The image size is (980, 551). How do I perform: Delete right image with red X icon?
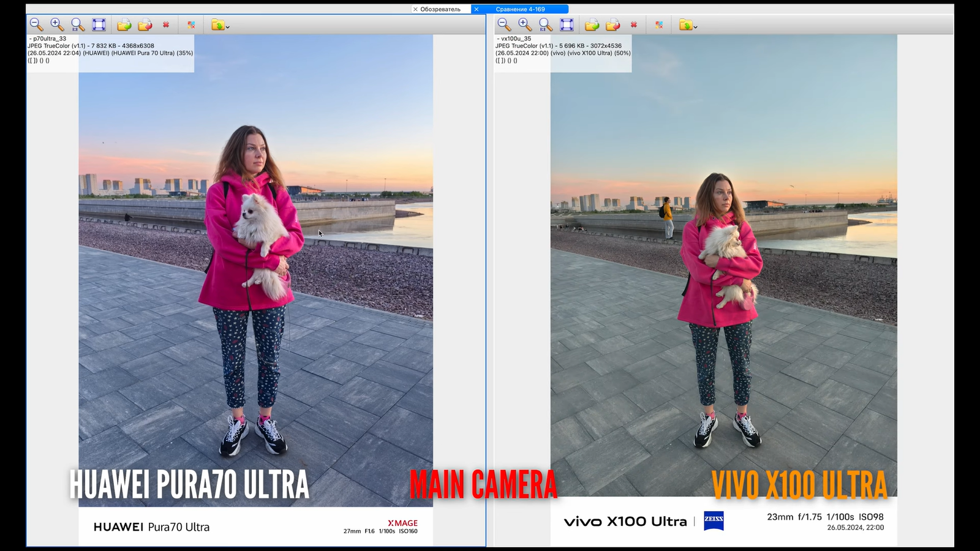coord(634,24)
